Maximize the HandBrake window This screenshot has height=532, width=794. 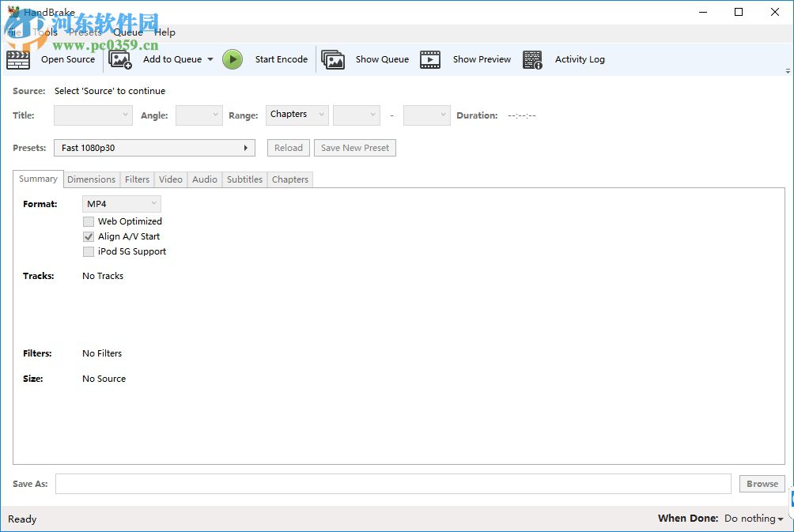click(739, 12)
